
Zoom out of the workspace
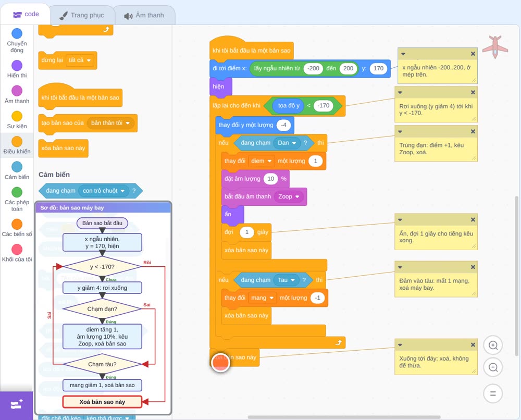tap(493, 367)
